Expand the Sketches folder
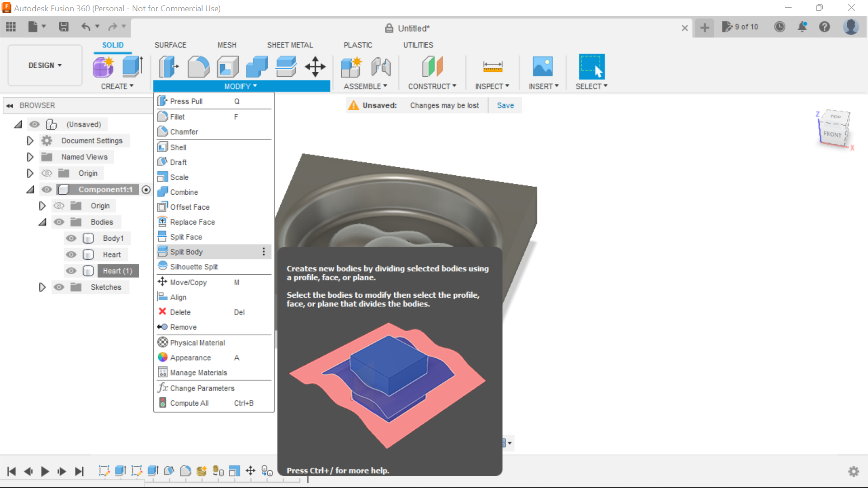Screen dimensions: 868x488 (42, 287)
